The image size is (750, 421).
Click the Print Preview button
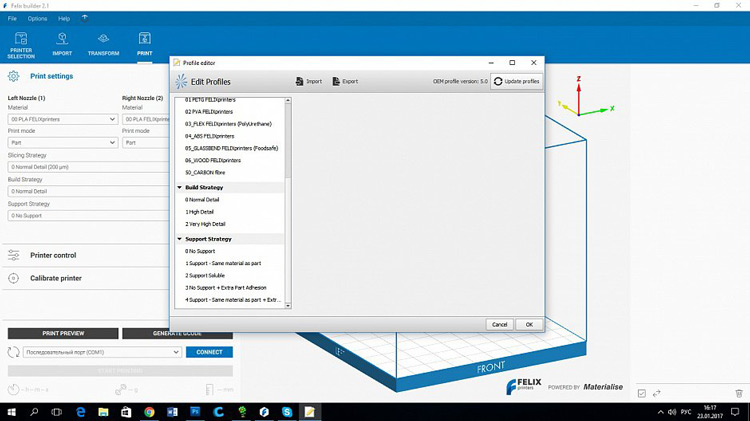pyautogui.click(x=63, y=333)
